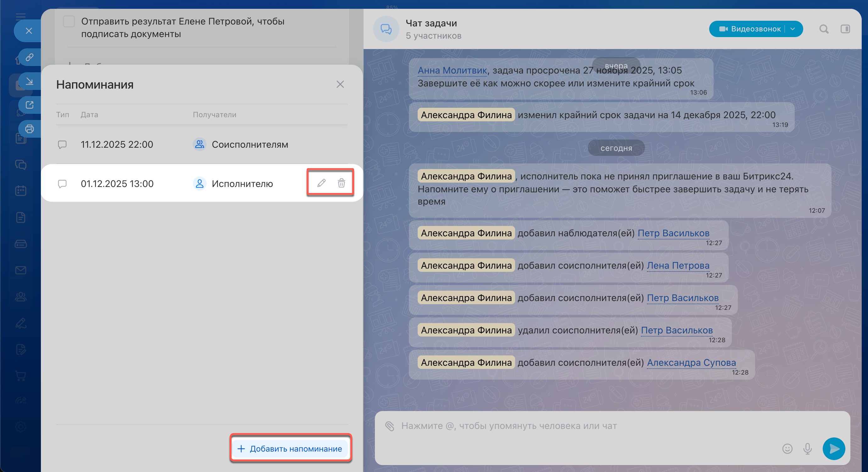Delete the 01.12.2025 reminder via trash icon
868x472 pixels.
tap(341, 183)
